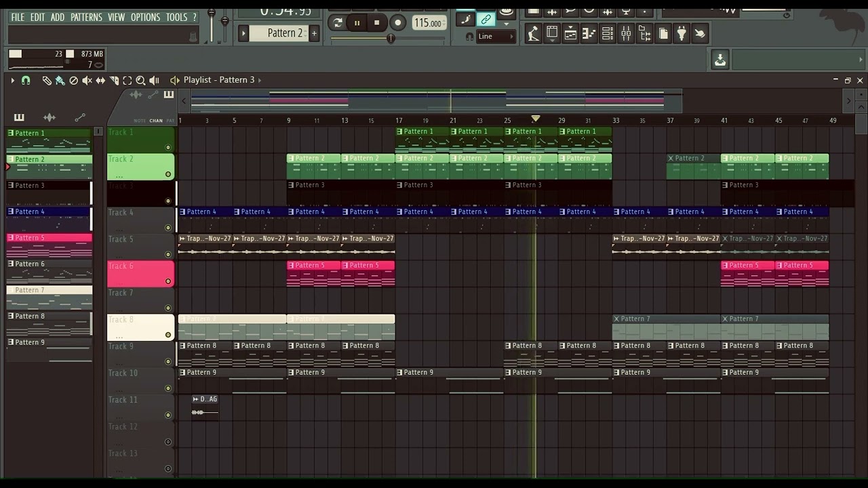Click arrow left of Pattern 2 selector
Viewport: 868px width, 488px height.
[x=243, y=33]
